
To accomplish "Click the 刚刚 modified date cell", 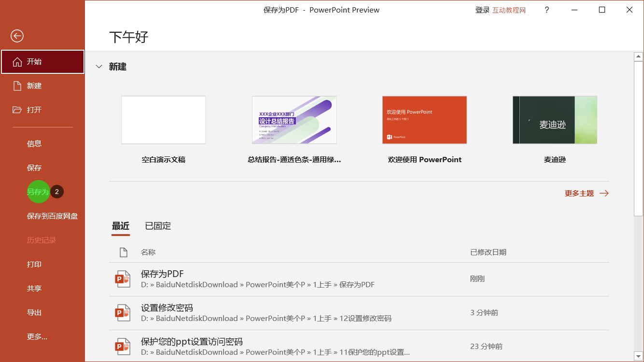I will [x=477, y=278].
